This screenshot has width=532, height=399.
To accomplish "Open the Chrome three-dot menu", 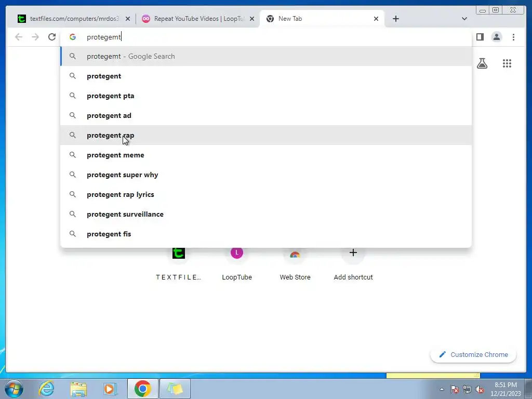I will [513, 37].
